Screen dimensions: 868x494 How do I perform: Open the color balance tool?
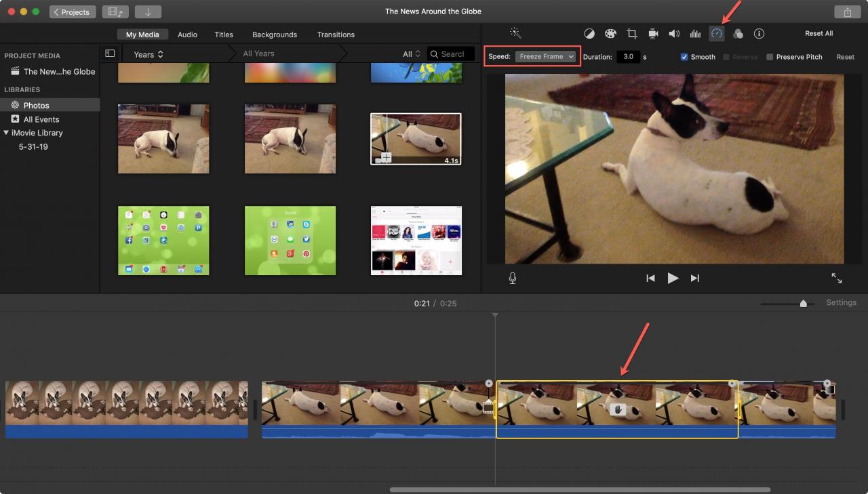(589, 34)
